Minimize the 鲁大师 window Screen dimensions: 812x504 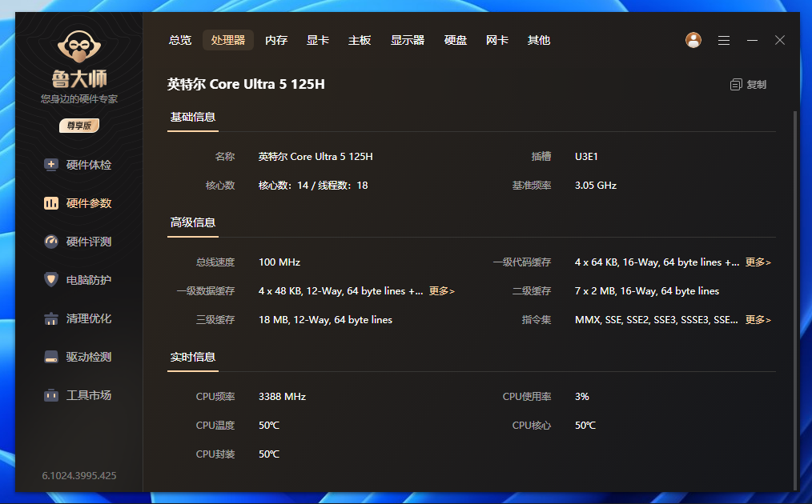752,40
